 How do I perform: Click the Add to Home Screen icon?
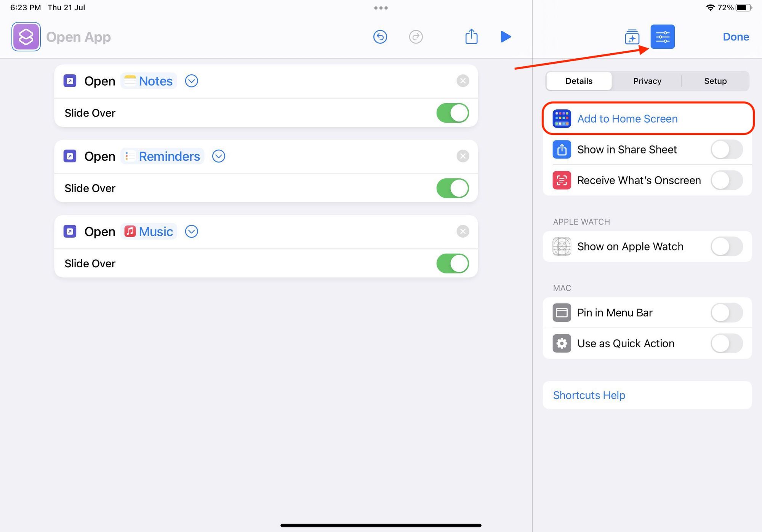(561, 119)
